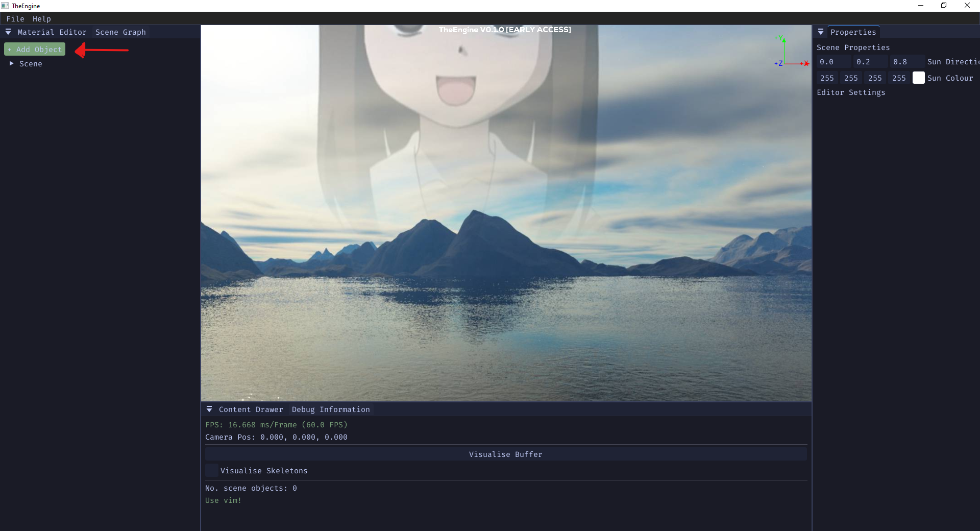This screenshot has width=980, height=531.
Task: Switch to the Scene Graph tab
Action: 120,32
